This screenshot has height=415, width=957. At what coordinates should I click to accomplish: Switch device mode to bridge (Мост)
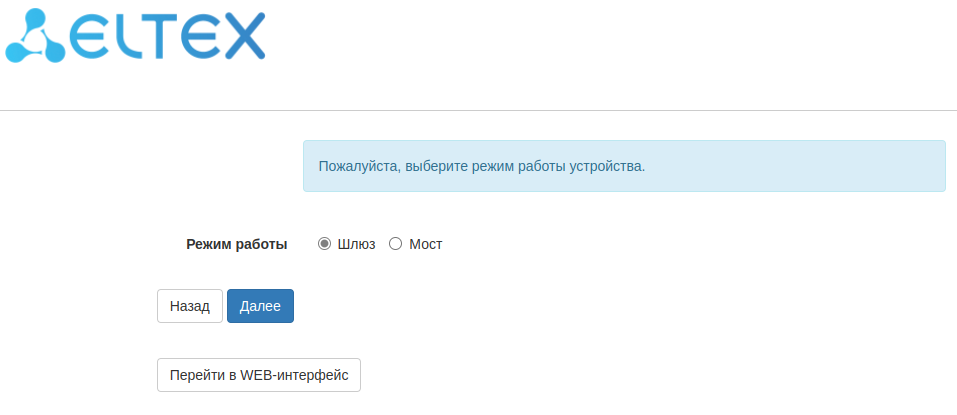tap(395, 244)
